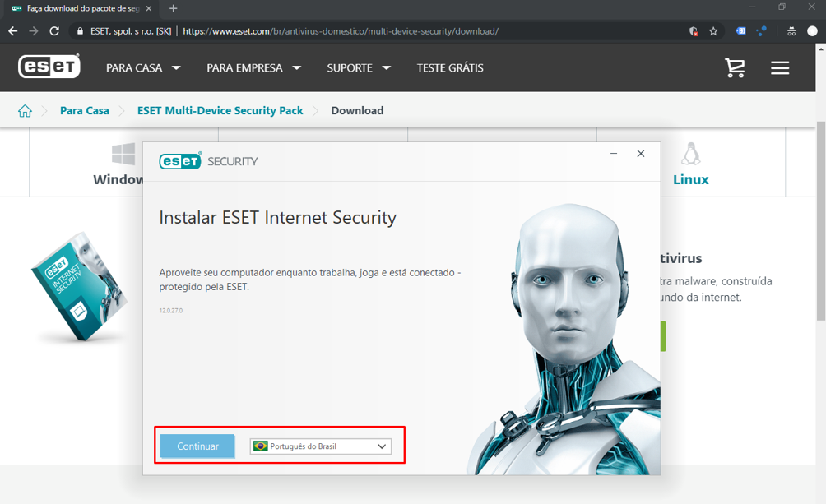
Task: Follow the ESET Multi-Device Security Pack breadcrumb
Action: pos(220,111)
